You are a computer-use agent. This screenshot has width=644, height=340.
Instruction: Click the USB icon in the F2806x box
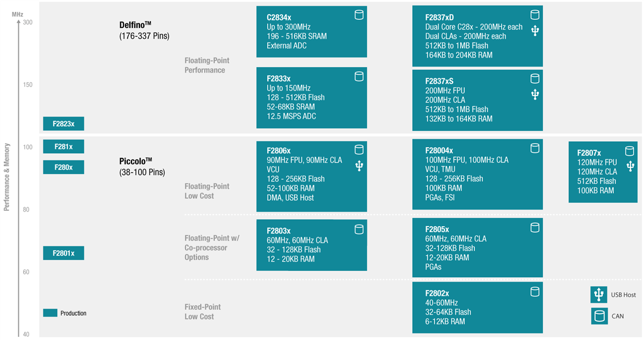tap(359, 167)
